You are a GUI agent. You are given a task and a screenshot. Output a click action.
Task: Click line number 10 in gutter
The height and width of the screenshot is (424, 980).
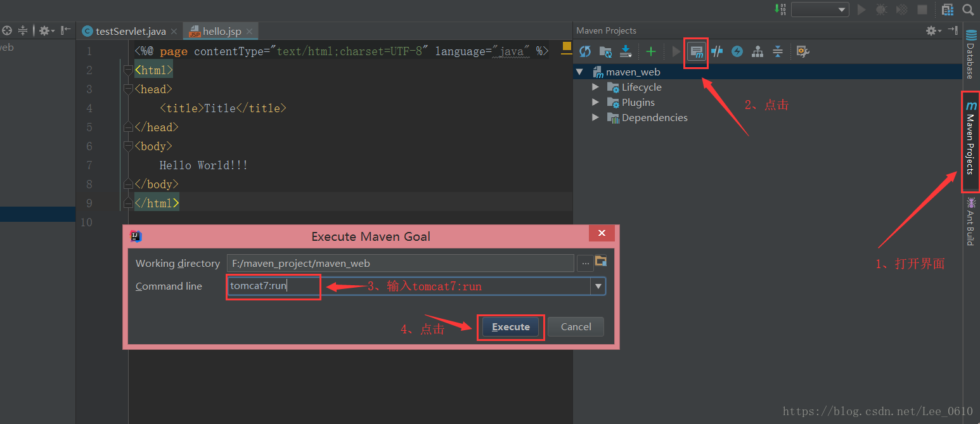coord(86,222)
